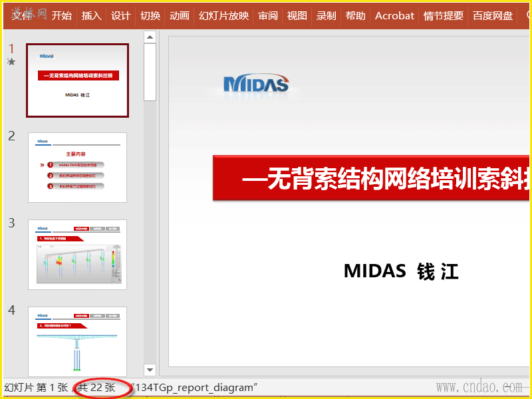The width and height of the screenshot is (532, 399).
Task: Open the 情节提要 ribbon tab
Action: pos(444,15)
